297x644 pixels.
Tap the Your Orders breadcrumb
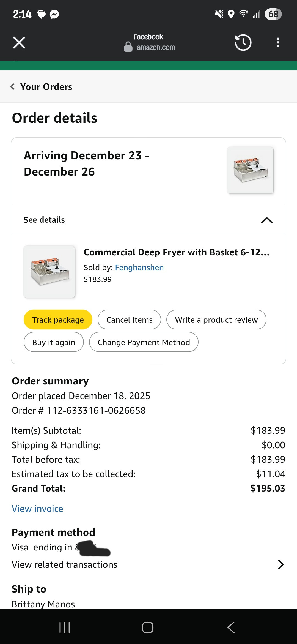46,87
